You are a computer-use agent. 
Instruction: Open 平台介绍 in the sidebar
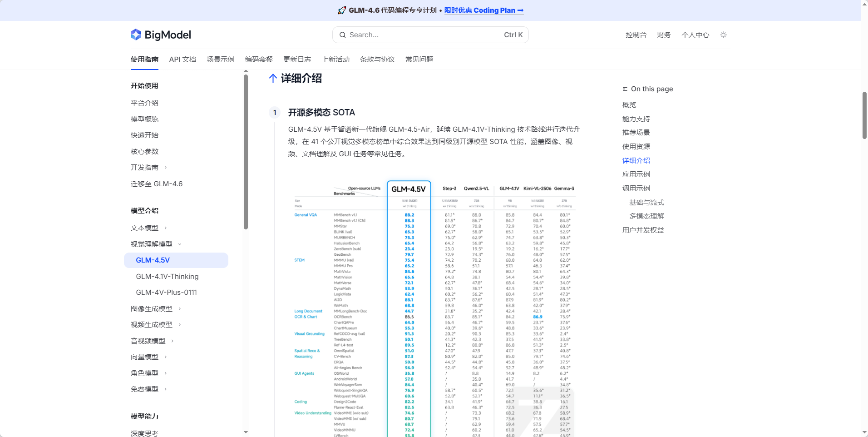144,103
